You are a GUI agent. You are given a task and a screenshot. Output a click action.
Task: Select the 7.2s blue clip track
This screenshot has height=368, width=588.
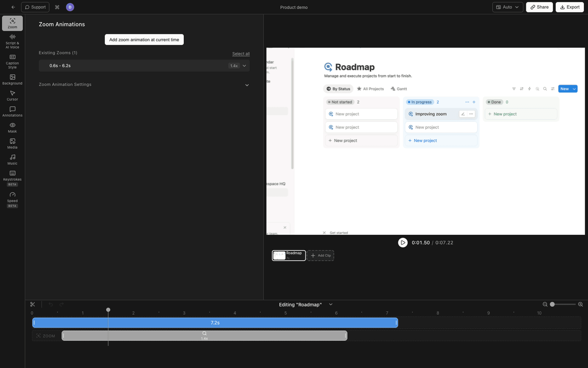[x=215, y=323]
